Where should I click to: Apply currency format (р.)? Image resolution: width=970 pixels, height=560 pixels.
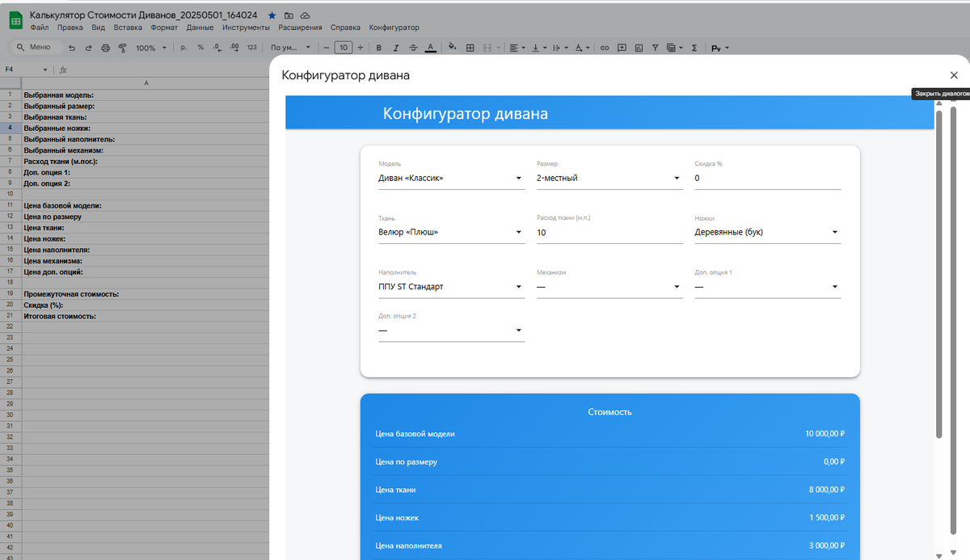183,48
